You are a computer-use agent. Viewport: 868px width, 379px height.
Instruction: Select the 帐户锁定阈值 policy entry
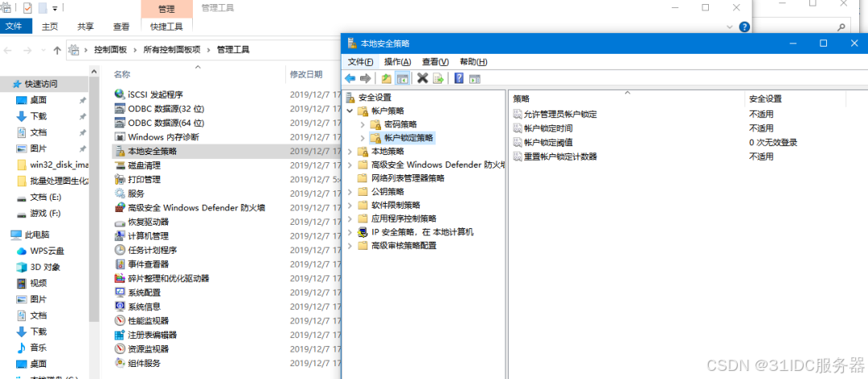(x=548, y=142)
